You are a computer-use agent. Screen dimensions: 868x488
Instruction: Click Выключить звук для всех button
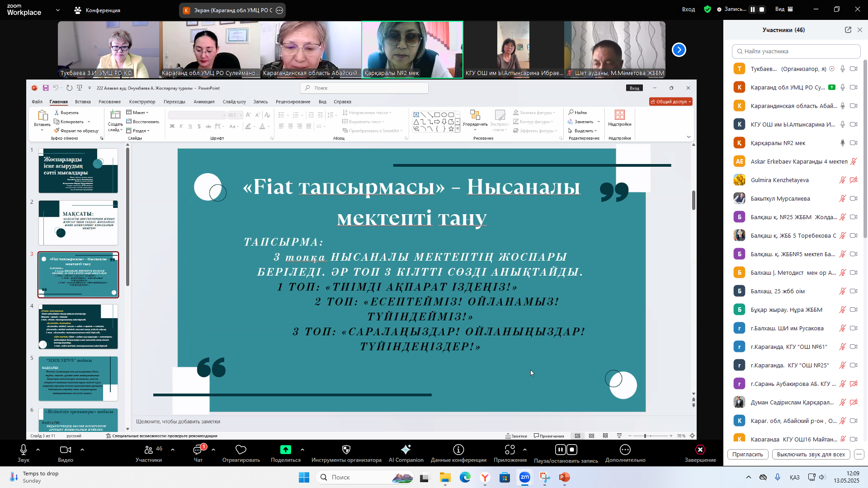[811, 455]
